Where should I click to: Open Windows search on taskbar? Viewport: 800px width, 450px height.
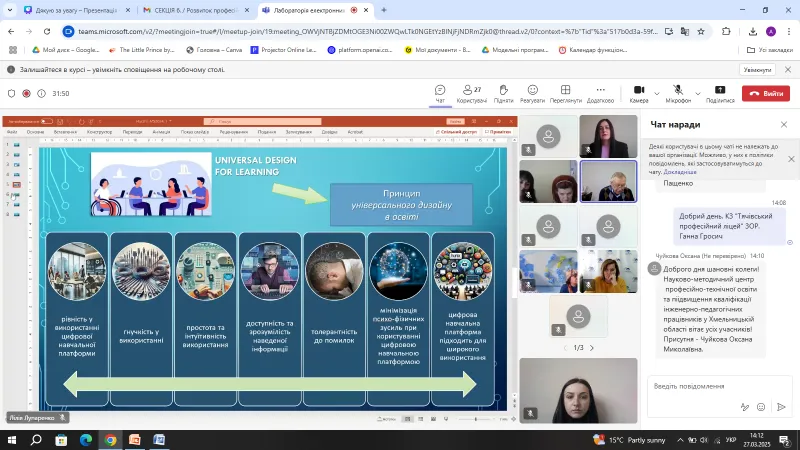click(36, 440)
